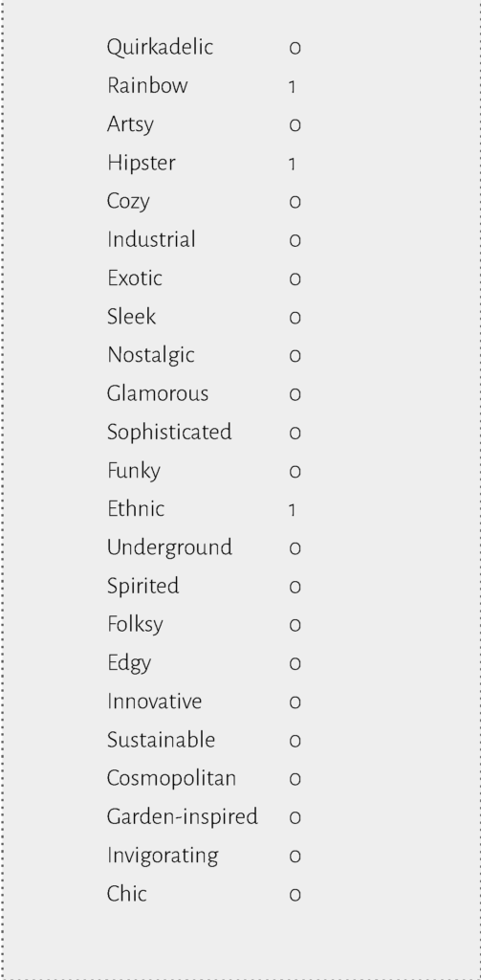Screen dimensions: 481x980
Task: Click the value beside Ethnic
Action: pyautogui.click(x=293, y=511)
